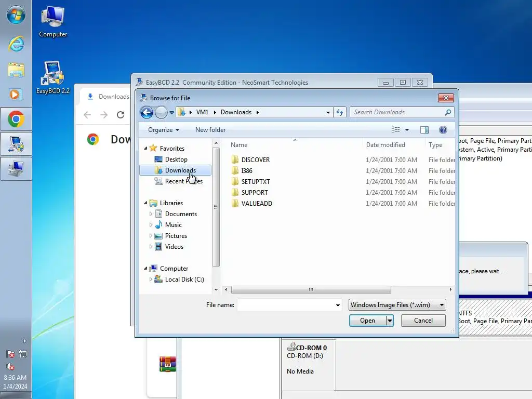Select the I386 folder
This screenshot has height=399, width=532.
tap(247, 170)
